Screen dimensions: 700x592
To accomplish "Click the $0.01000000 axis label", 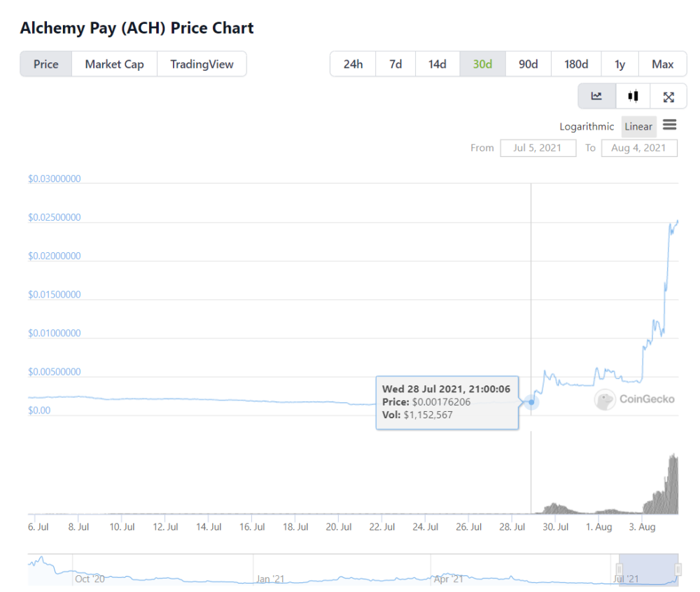I will tap(55, 333).
